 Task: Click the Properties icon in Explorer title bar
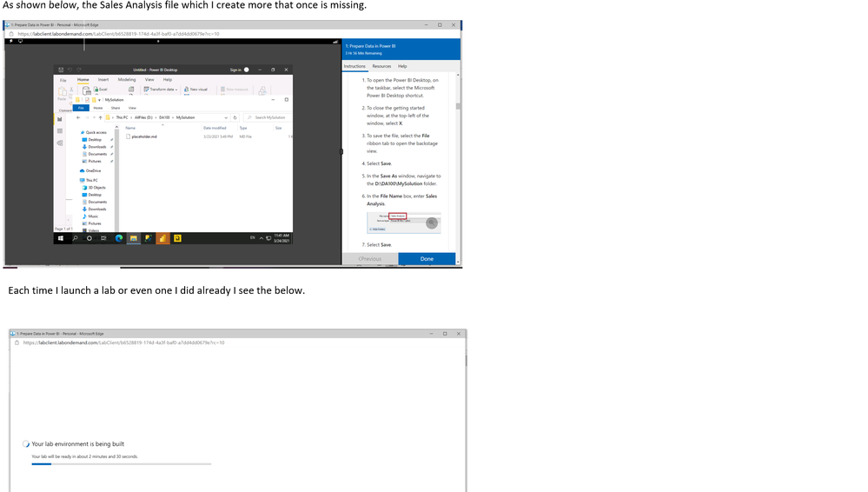click(87, 100)
